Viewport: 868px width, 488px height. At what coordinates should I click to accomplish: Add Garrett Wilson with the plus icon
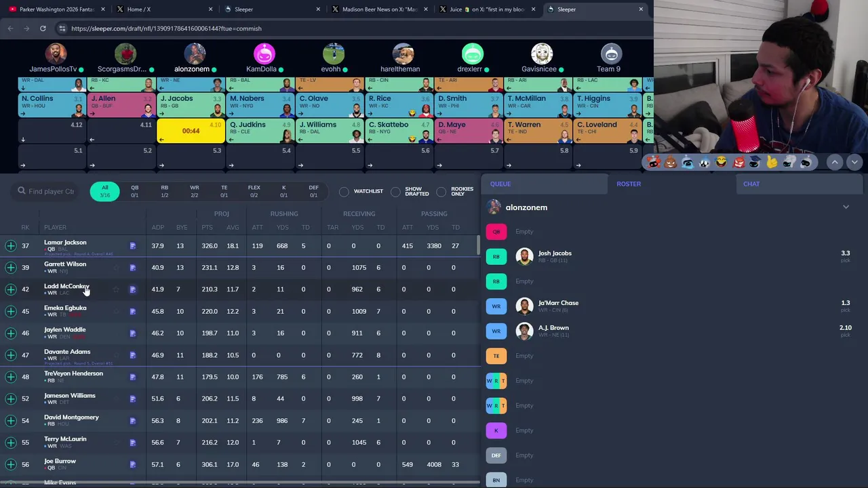(x=11, y=267)
